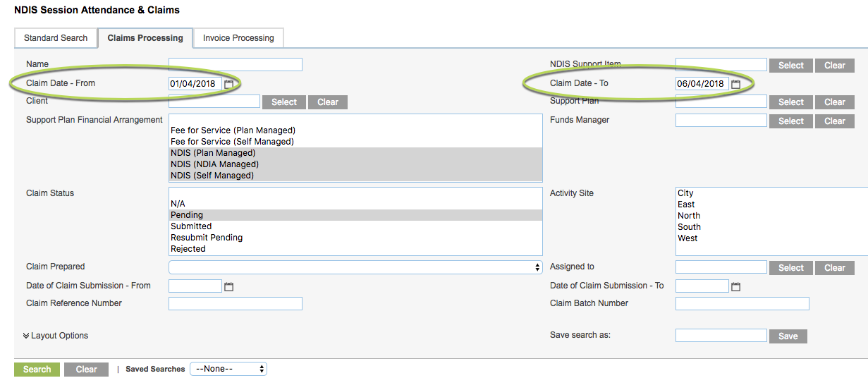Clear the Support Plan field
Image resolution: width=868 pixels, height=390 pixels.
(835, 102)
